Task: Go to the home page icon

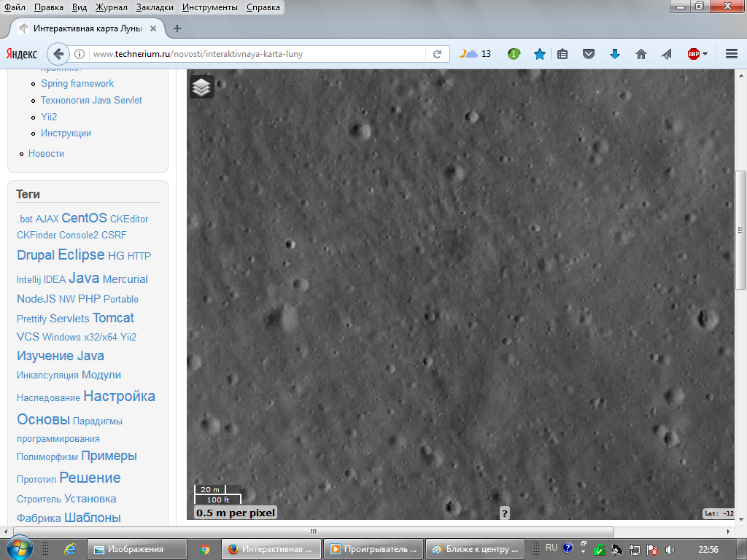Action: 641,54
